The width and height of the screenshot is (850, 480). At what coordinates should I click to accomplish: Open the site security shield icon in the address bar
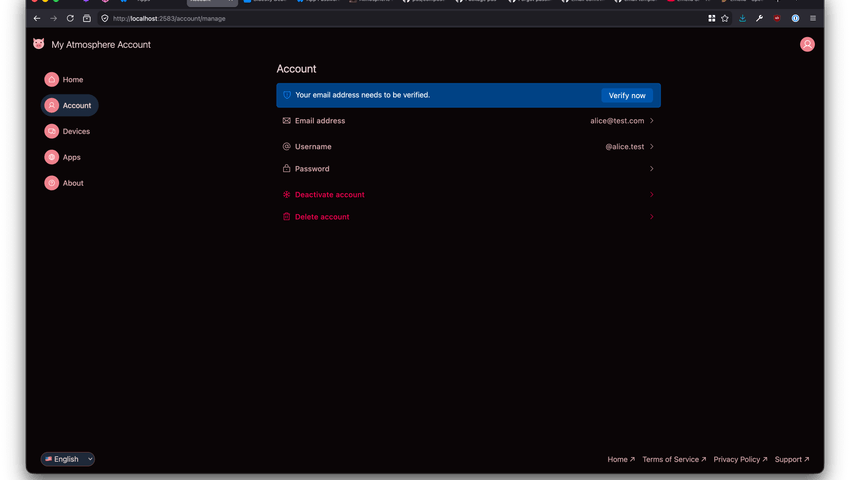point(105,18)
